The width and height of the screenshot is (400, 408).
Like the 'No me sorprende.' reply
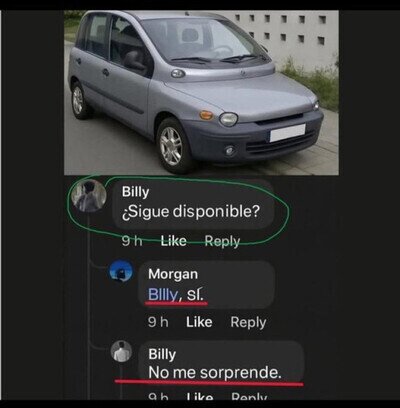(x=199, y=397)
